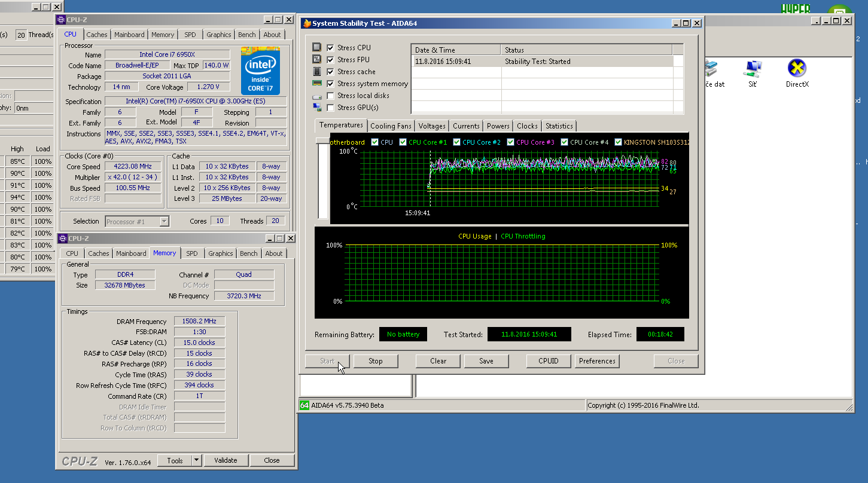Screen dimensions: 868x483
Task: Open the Tools dropdown arrow in CPU-Z
Action: 197,460
